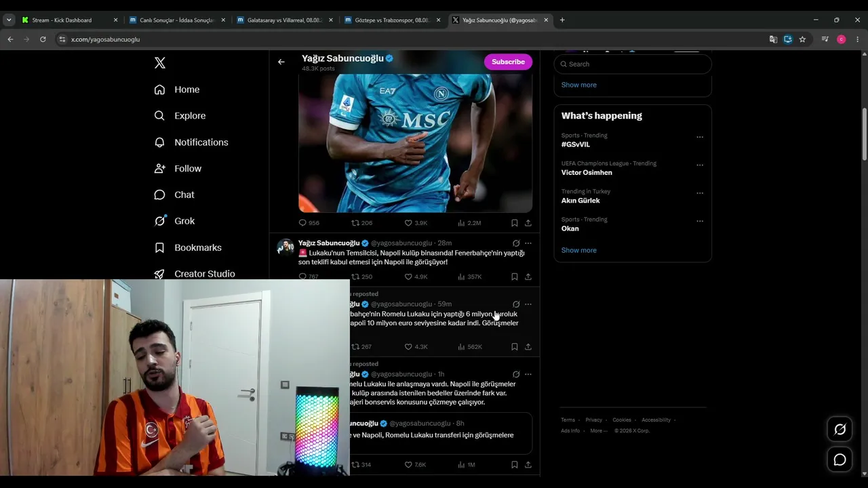Open Grok actions on the 28m post
Screen dimensions: 868x488
tap(516, 243)
